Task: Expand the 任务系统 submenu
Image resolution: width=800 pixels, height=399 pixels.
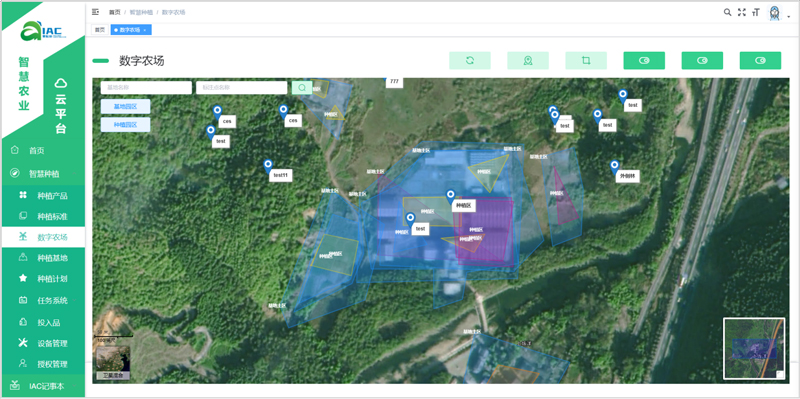Action: (x=43, y=301)
